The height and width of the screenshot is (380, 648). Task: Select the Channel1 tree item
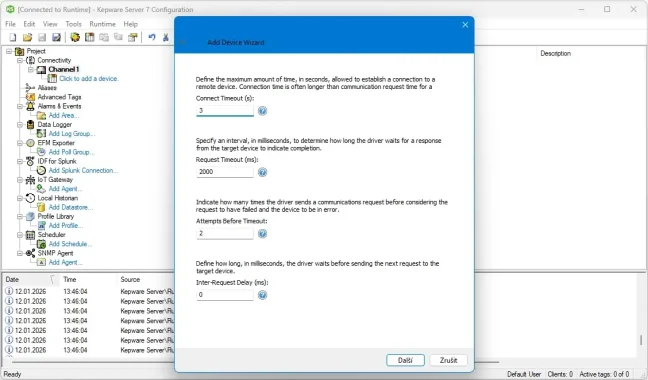click(x=63, y=69)
